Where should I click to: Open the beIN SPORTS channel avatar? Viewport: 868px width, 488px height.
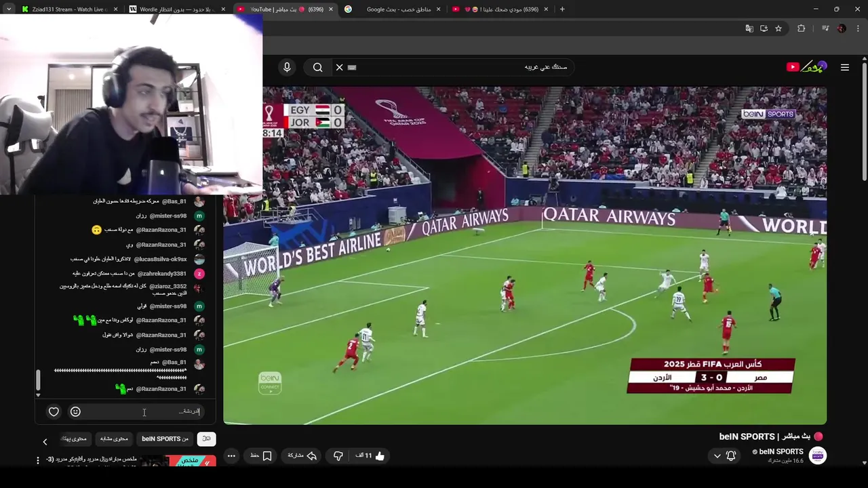818,455
